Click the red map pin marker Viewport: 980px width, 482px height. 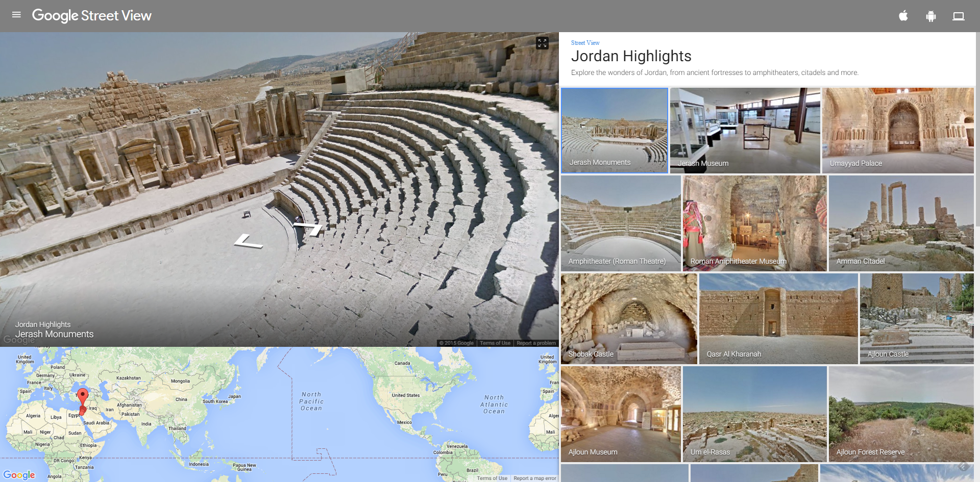click(x=83, y=396)
